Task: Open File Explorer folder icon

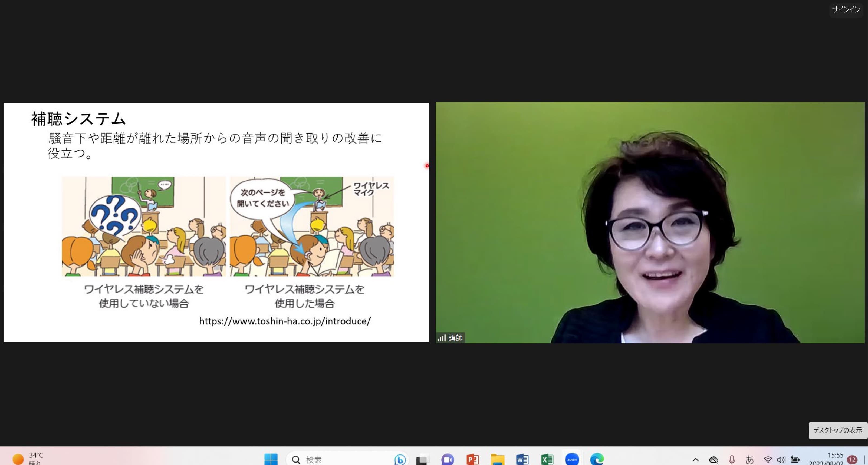Action: [x=497, y=459]
